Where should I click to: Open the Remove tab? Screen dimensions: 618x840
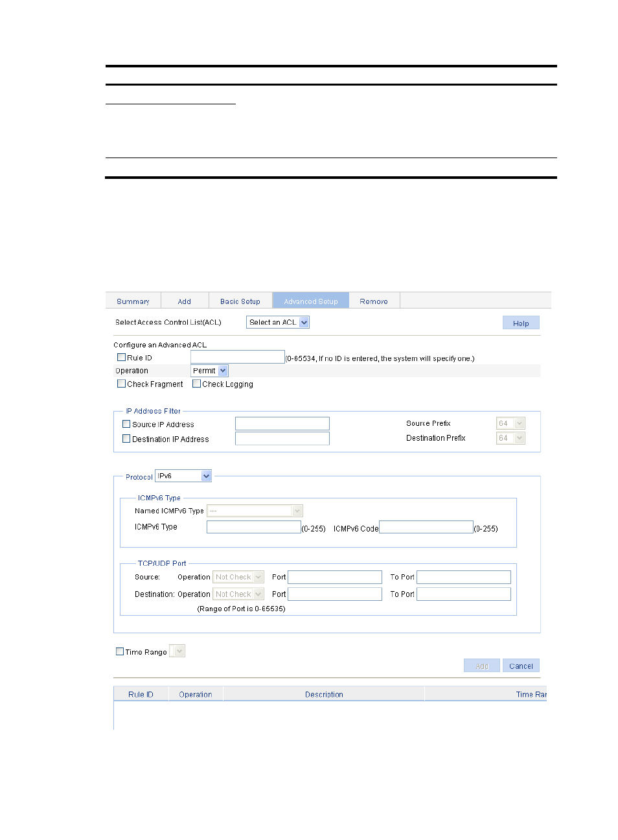(x=374, y=301)
